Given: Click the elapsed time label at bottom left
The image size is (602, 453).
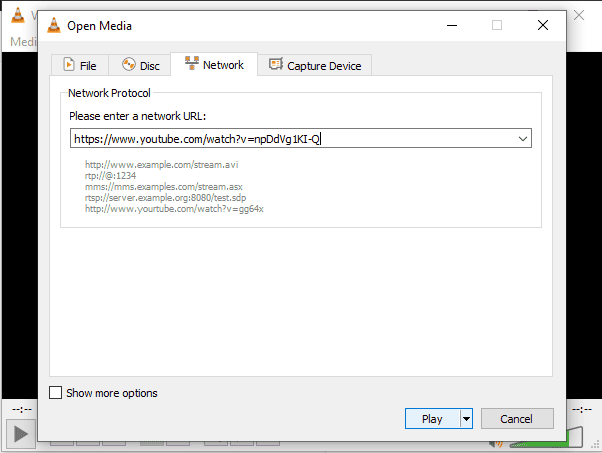Looking at the screenshot, I should (x=18, y=410).
